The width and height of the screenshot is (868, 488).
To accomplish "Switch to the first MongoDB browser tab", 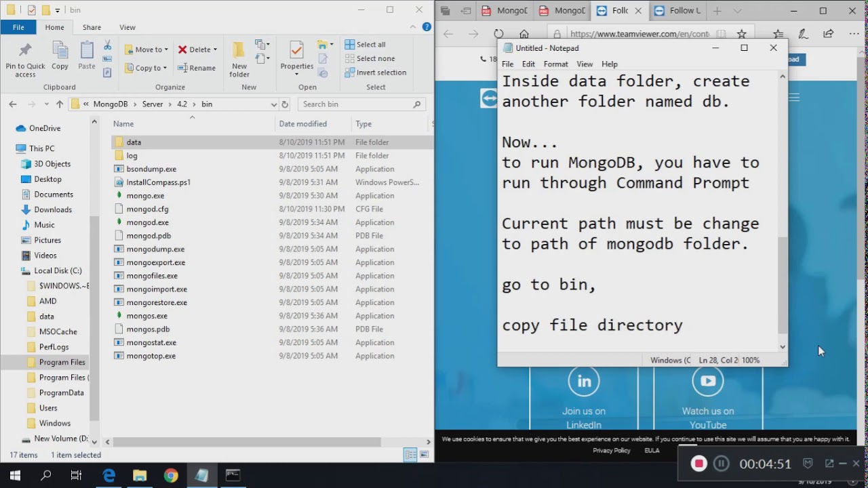I will pyautogui.click(x=505, y=10).
